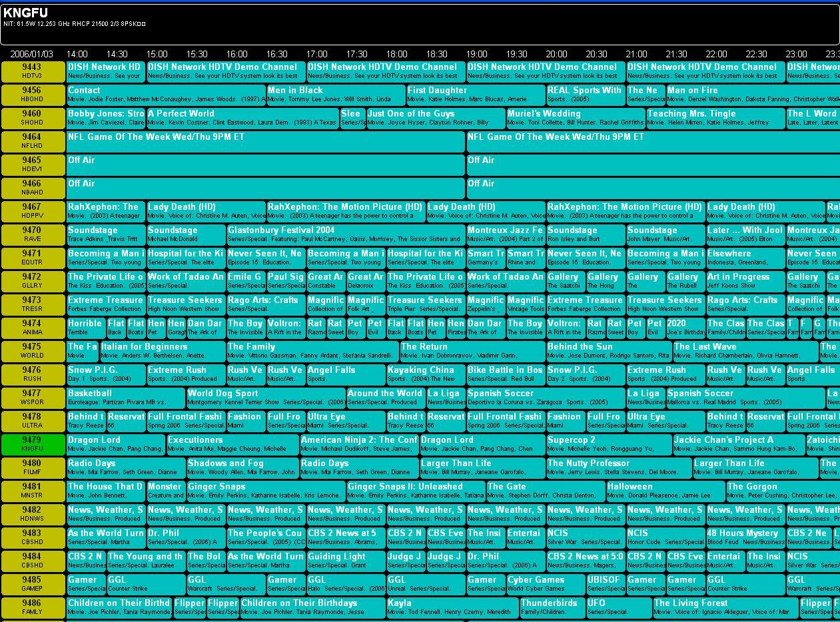Screen dimensions: 840x622
Task: Open Basketball Euroleague listing
Action: coord(126,398)
